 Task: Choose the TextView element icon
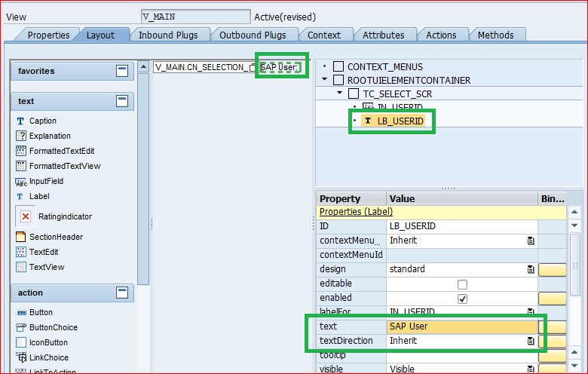[21, 267]
